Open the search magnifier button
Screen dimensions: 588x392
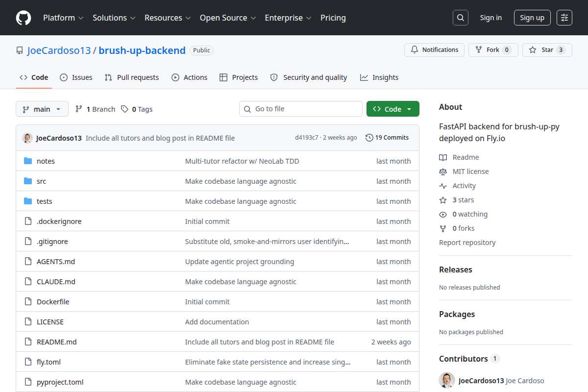461,18
